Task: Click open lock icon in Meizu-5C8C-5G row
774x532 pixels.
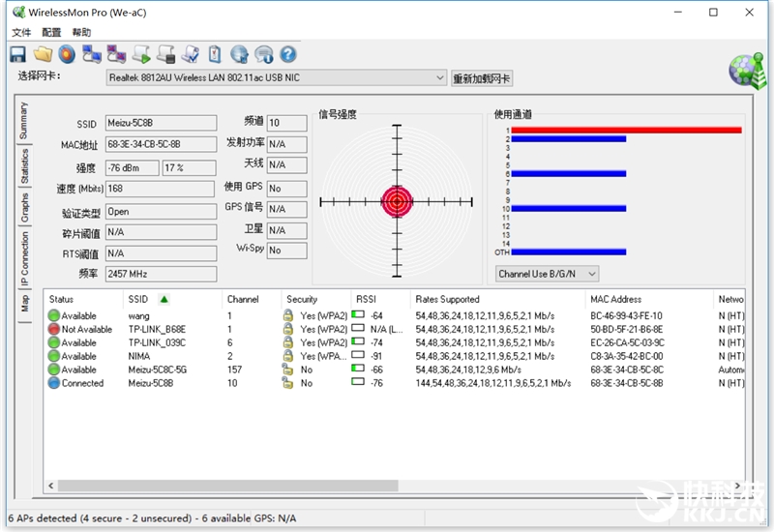Action: tap(287, 369)
